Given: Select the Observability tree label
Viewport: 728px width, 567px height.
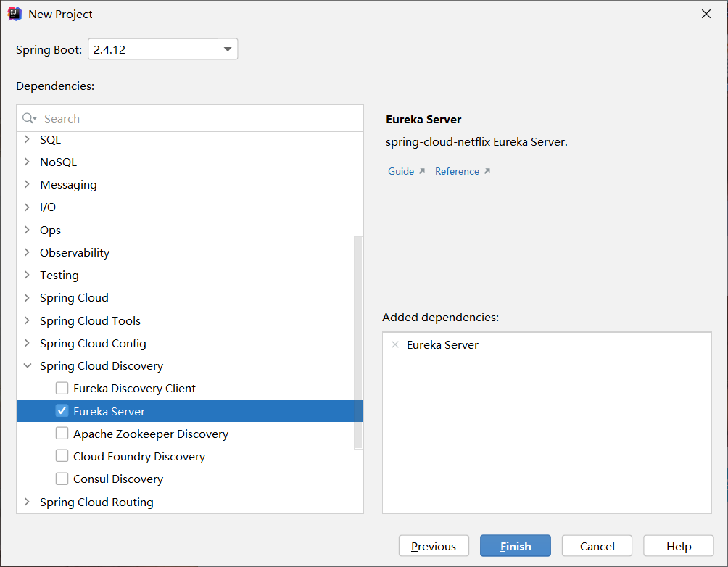Looking at the screenshot, I should 75,252.
